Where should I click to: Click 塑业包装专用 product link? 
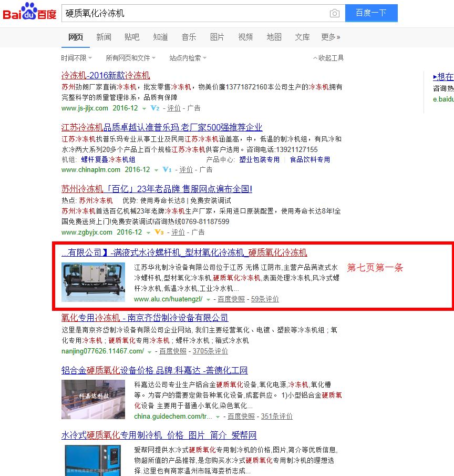259,160
